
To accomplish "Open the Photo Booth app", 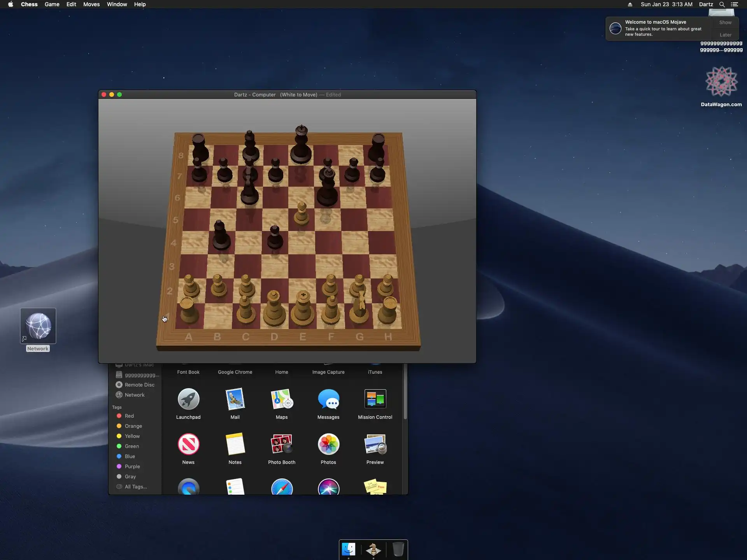I will tap(282, 444).
